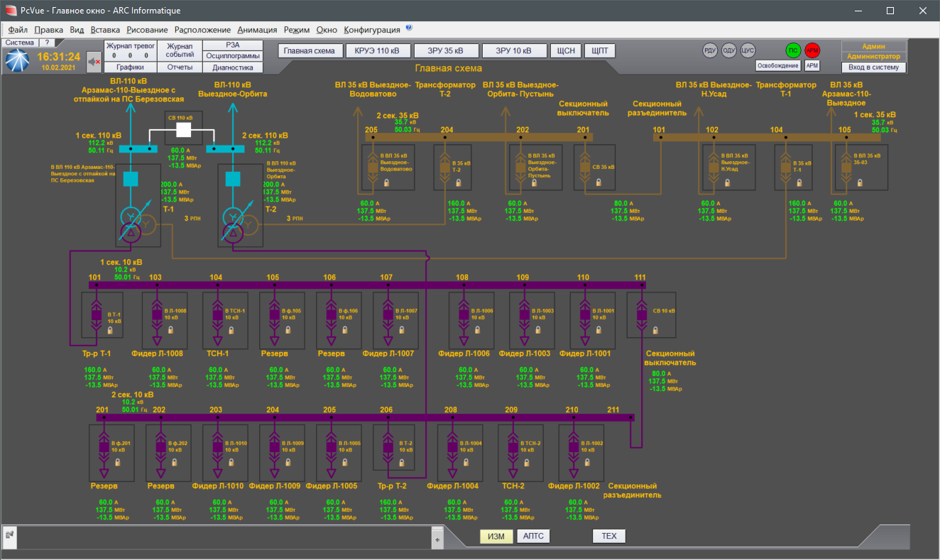
Task: Toggle the ЦУС round indicator
Action: click(748, 50)
